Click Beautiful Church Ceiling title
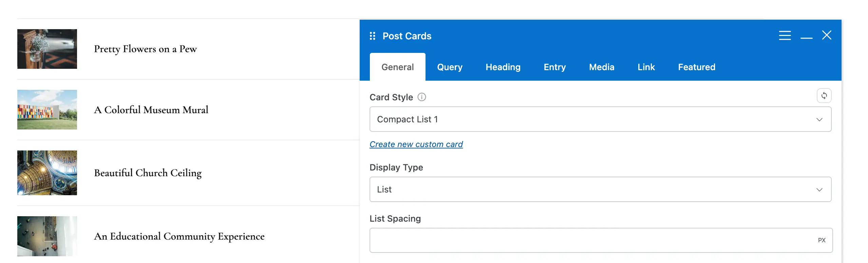Image resolution: width=868 pixels, height=263 pixels. 148,173
